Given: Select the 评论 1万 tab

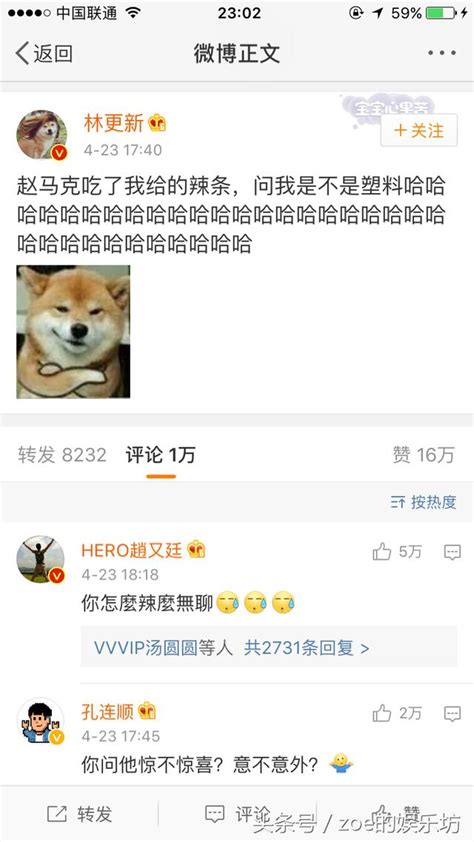Looking at the screenshot, I should 161,455.
